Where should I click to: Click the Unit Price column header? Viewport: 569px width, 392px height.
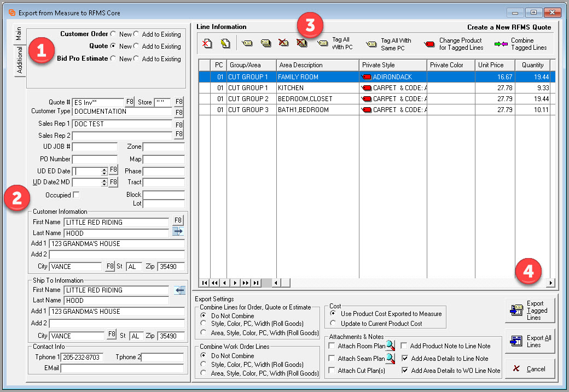(x=495, y=65)
